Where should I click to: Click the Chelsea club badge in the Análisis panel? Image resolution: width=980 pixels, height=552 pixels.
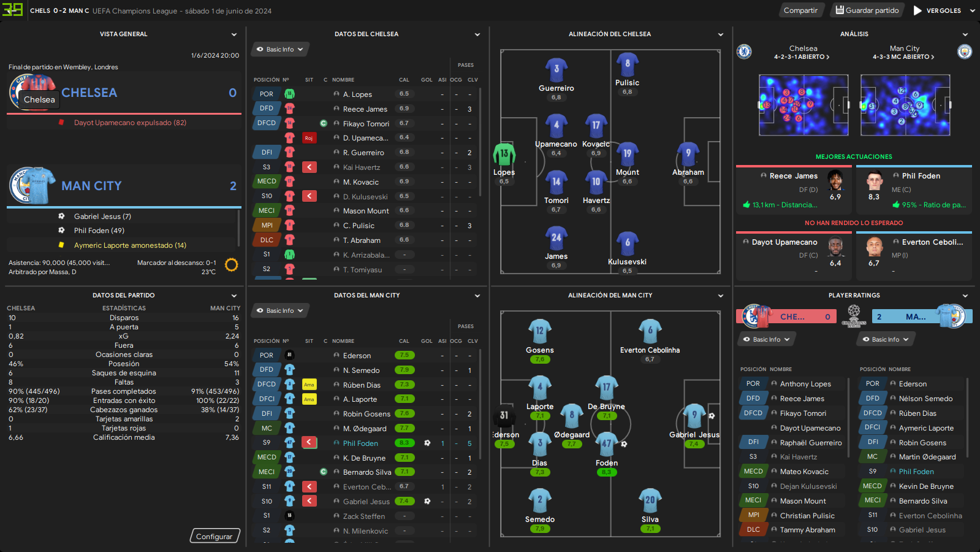[744, 52]
